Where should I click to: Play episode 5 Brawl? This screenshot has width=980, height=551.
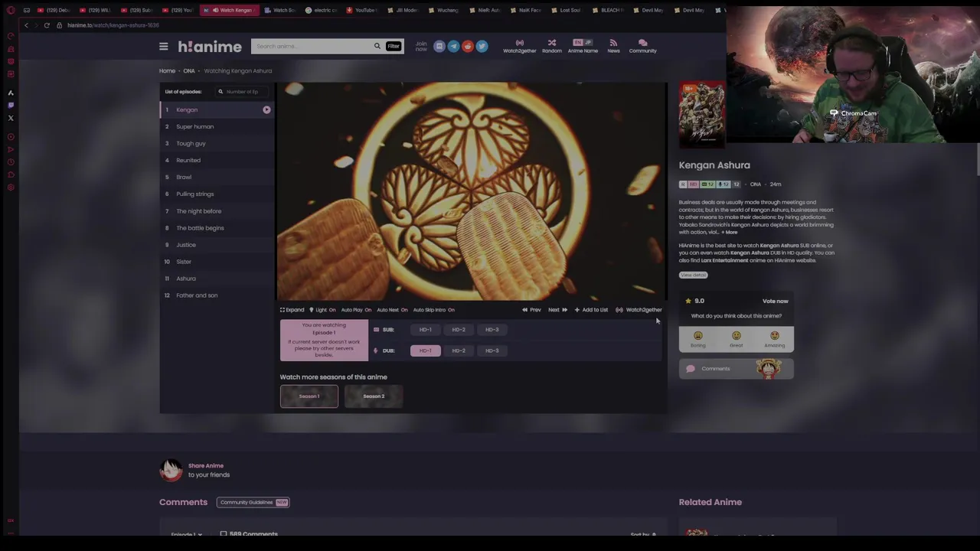coord(216,178)
